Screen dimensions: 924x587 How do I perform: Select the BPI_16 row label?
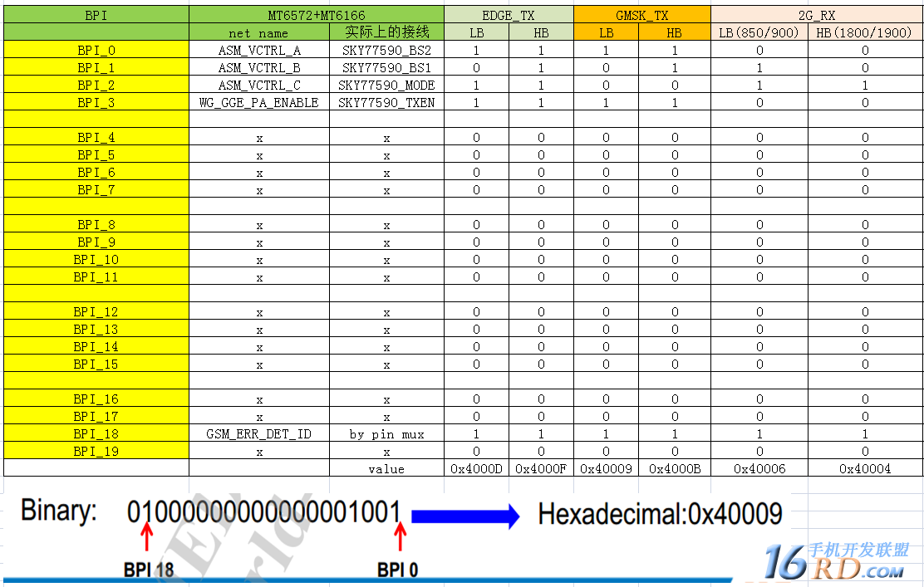coord(96,399)
